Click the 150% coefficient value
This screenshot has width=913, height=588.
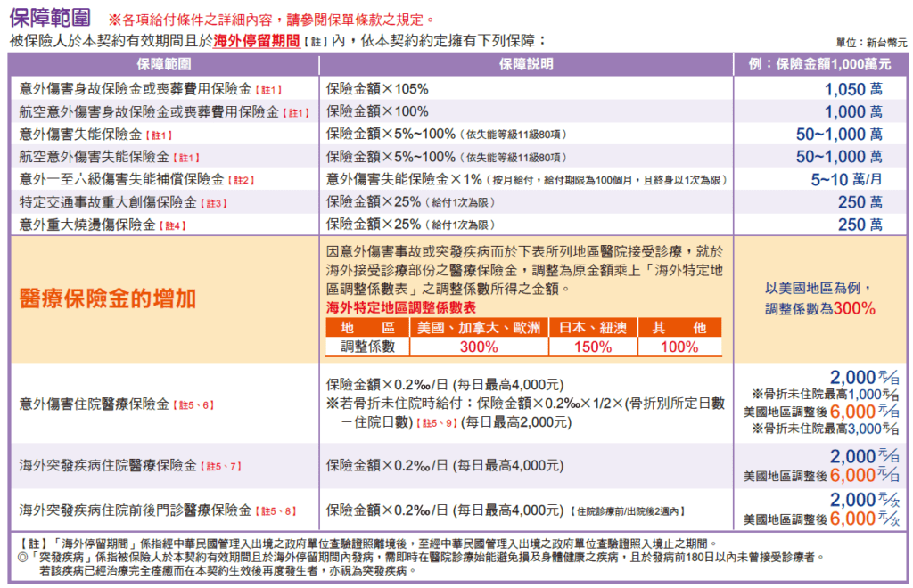coord(593,347)
